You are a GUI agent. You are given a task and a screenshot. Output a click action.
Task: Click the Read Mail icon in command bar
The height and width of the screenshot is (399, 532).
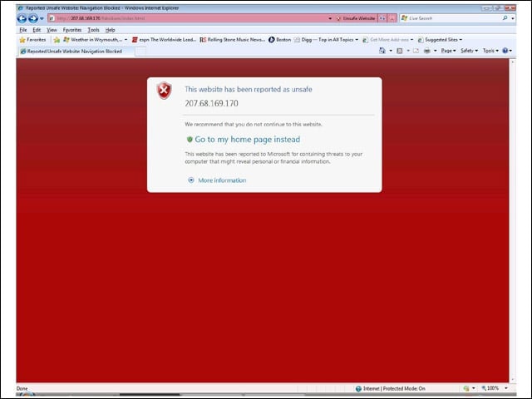click(x=416, y=51)
